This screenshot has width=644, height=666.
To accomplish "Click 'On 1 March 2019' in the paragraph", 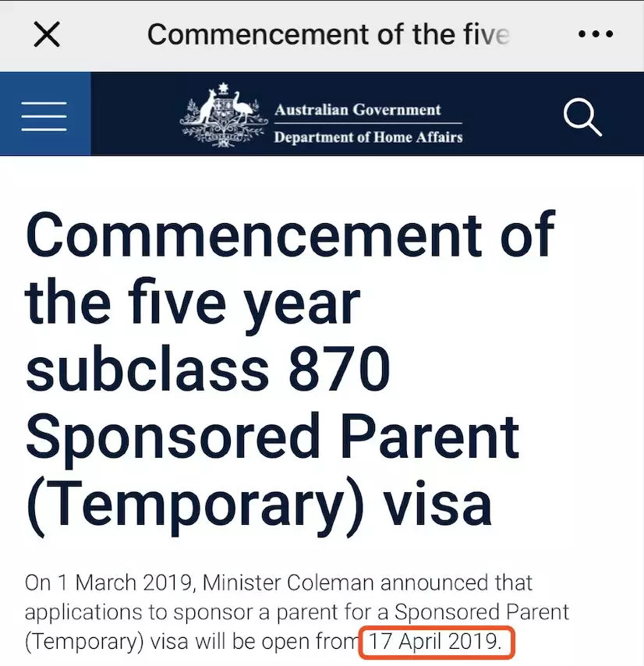I will click(110, 583).
